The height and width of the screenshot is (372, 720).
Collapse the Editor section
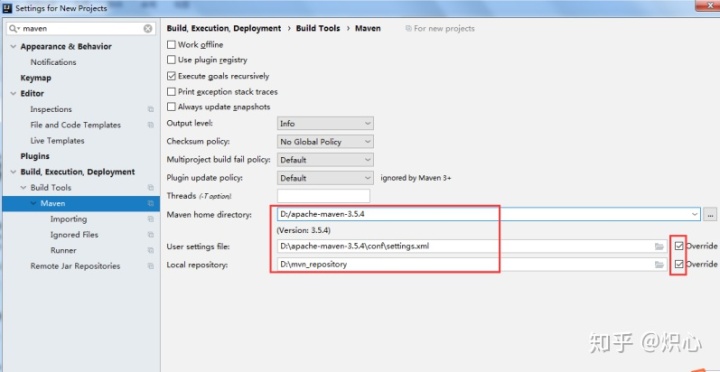(x=13, y=93)
